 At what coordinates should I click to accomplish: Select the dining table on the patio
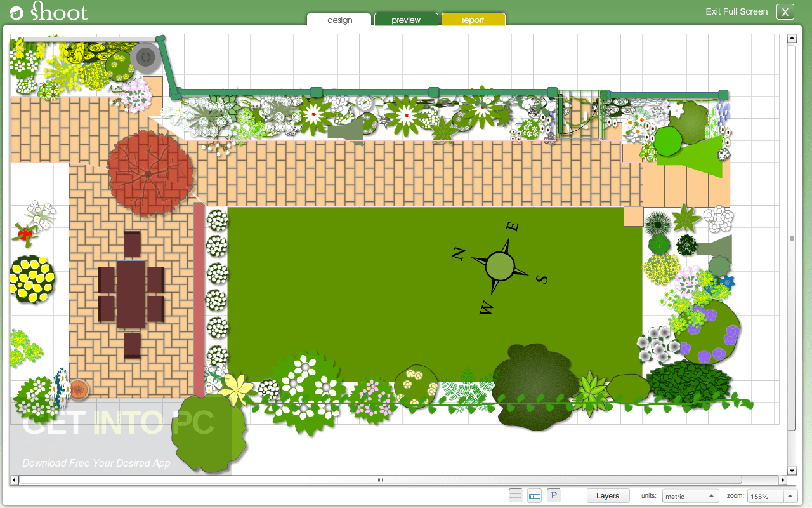coord(131,295)
